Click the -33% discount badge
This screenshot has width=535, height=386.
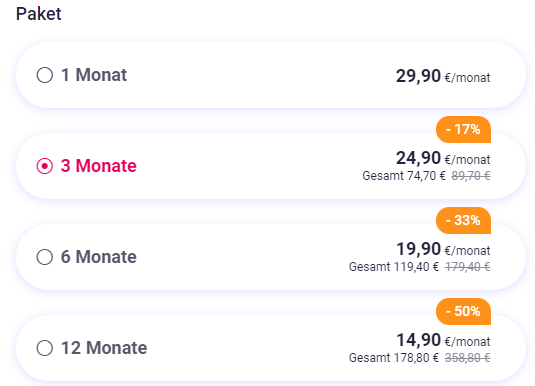(463, 220)
